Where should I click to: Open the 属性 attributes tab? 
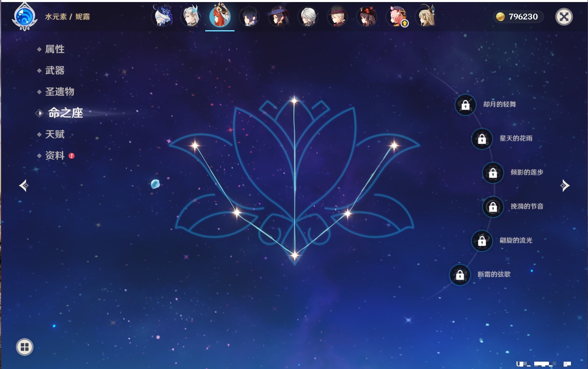point(55,49)
